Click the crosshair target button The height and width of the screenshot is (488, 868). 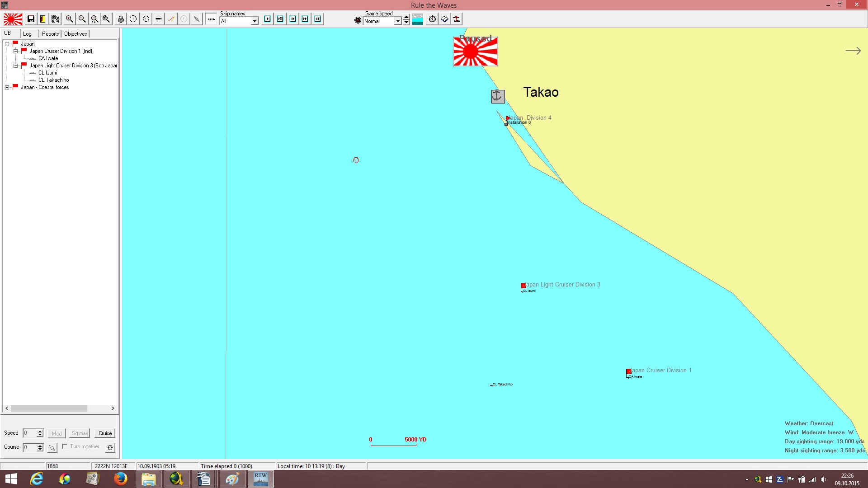click(110, 448)
